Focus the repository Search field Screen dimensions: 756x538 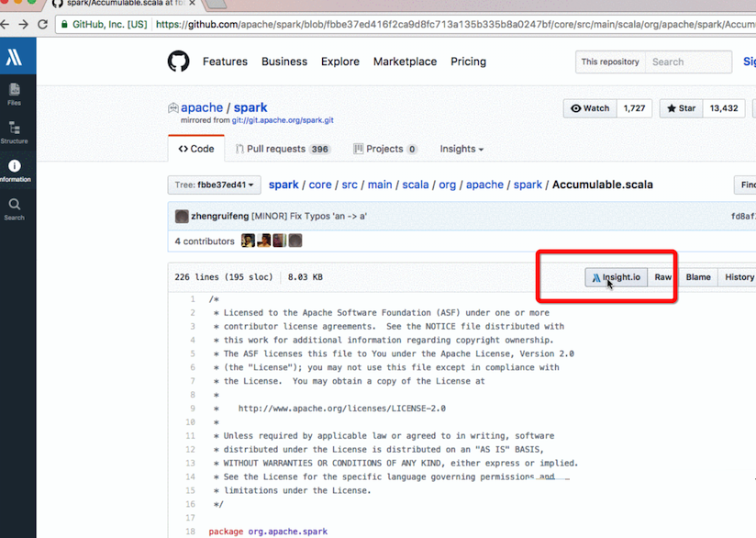(x=688, y=62)
